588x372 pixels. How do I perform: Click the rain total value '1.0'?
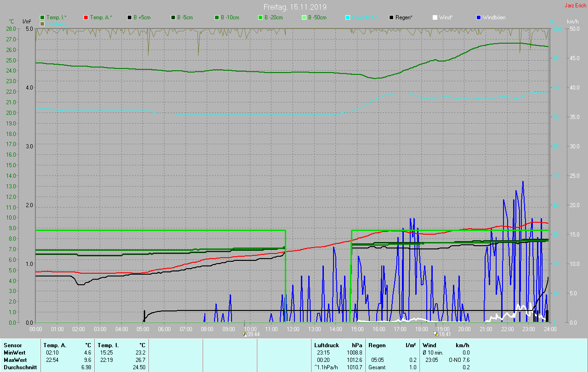(x=413, y=367)
